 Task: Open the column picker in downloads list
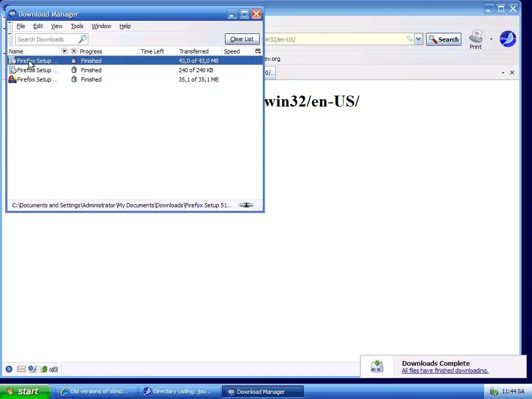coord(258,51)
